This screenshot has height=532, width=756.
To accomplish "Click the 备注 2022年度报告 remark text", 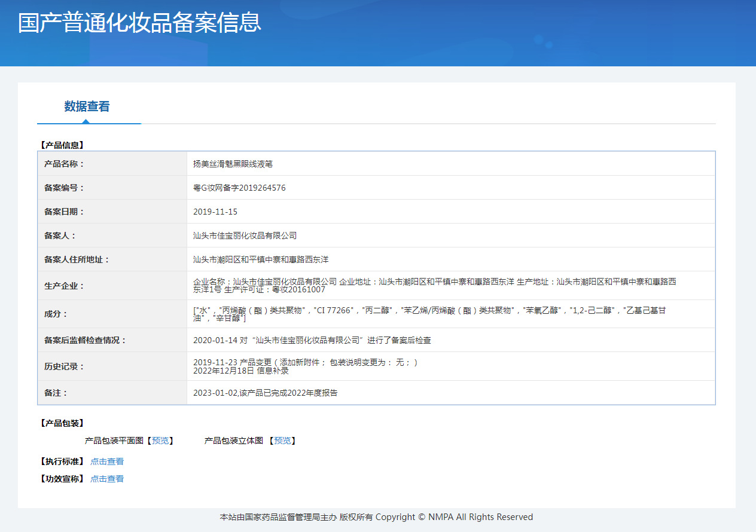I will click(265, 393).
